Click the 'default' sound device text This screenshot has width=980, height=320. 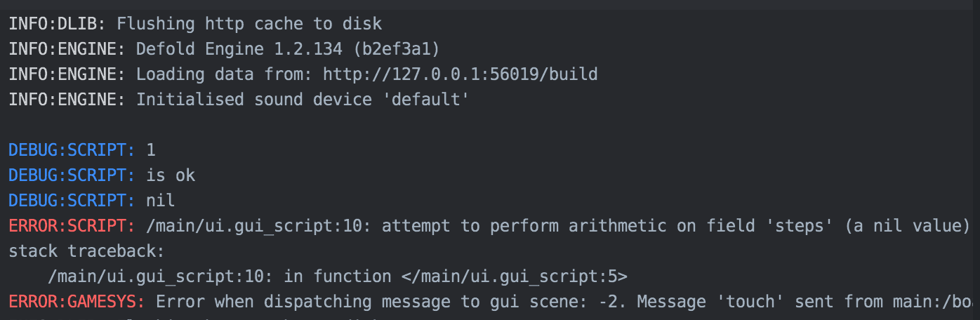[x=426, y=100]
